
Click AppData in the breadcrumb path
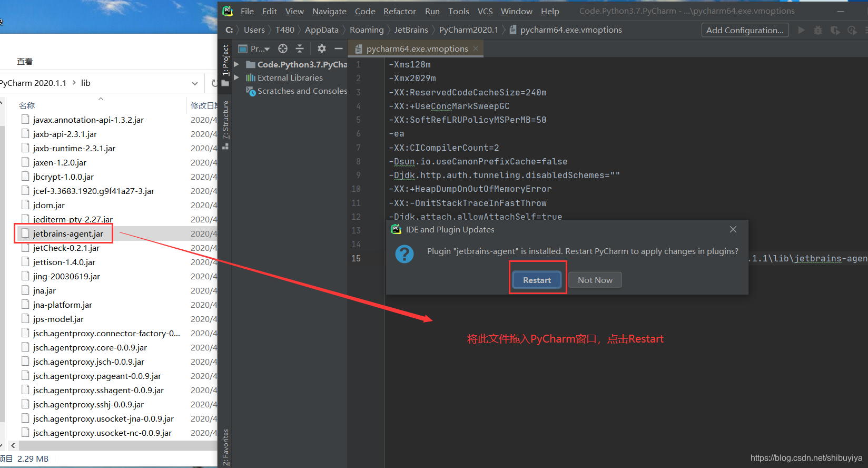[321, 30]
